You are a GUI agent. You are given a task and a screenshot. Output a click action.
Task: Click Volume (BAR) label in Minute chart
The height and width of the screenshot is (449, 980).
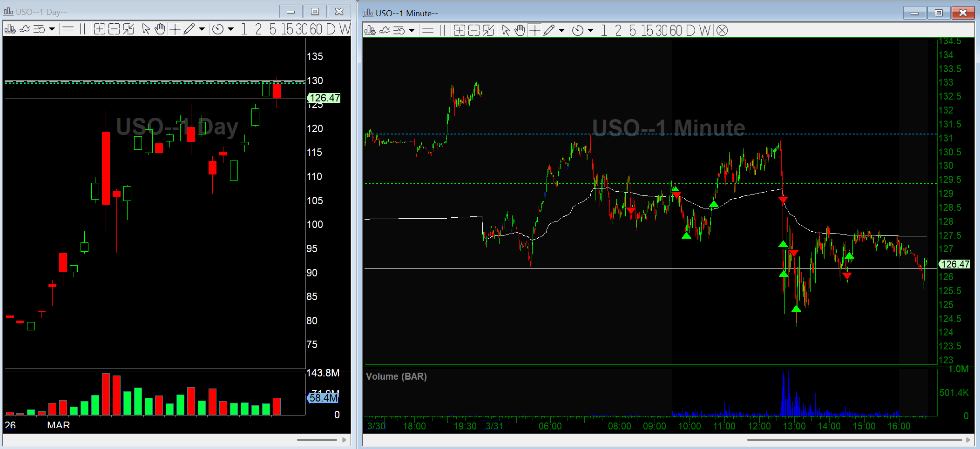pos(396,376)
